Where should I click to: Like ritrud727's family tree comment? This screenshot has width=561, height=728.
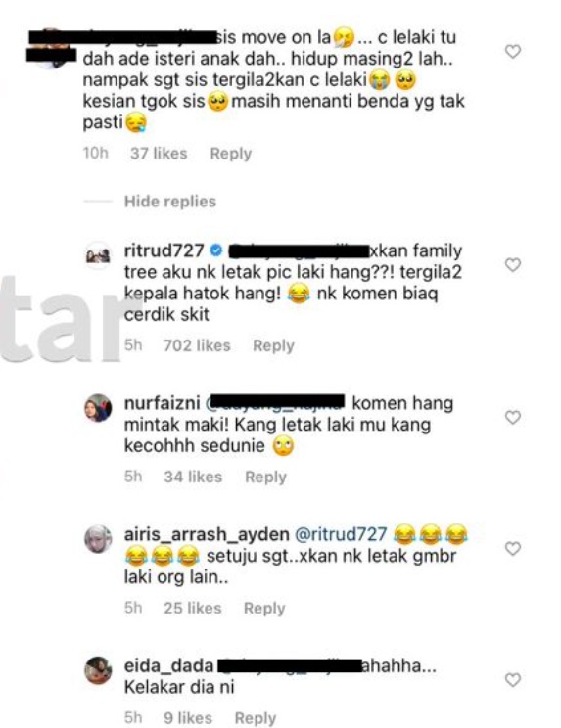pos(513,265)
